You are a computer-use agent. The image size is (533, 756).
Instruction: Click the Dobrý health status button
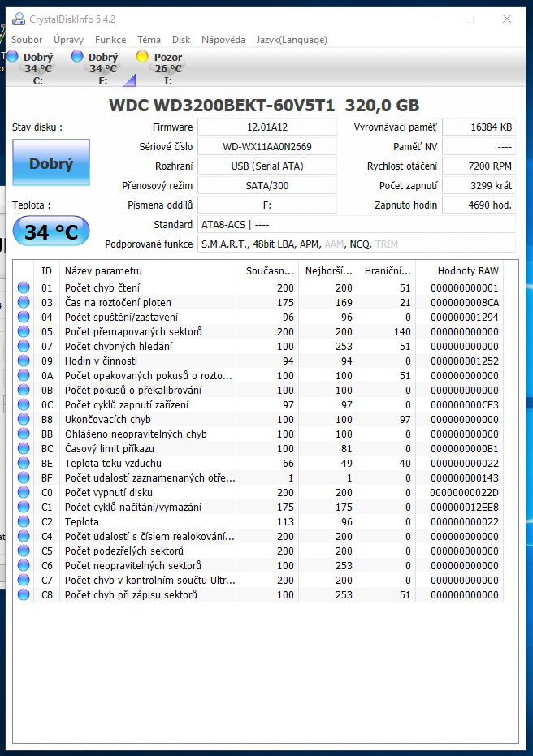click(51, 163)
